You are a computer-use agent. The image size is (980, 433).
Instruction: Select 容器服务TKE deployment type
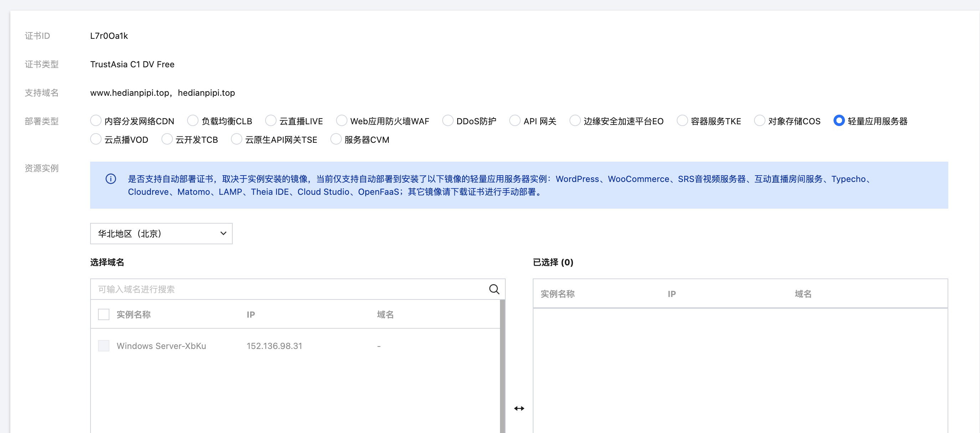(x=682, y=121)
